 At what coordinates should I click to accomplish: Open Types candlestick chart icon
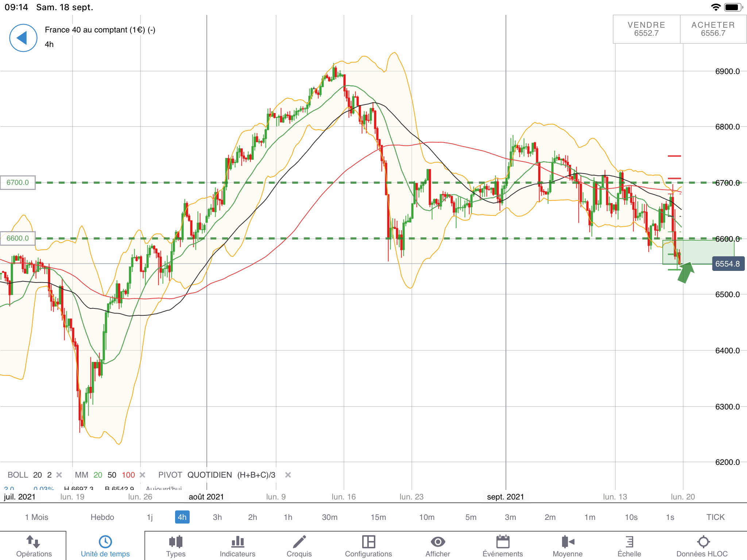point(176,542)
